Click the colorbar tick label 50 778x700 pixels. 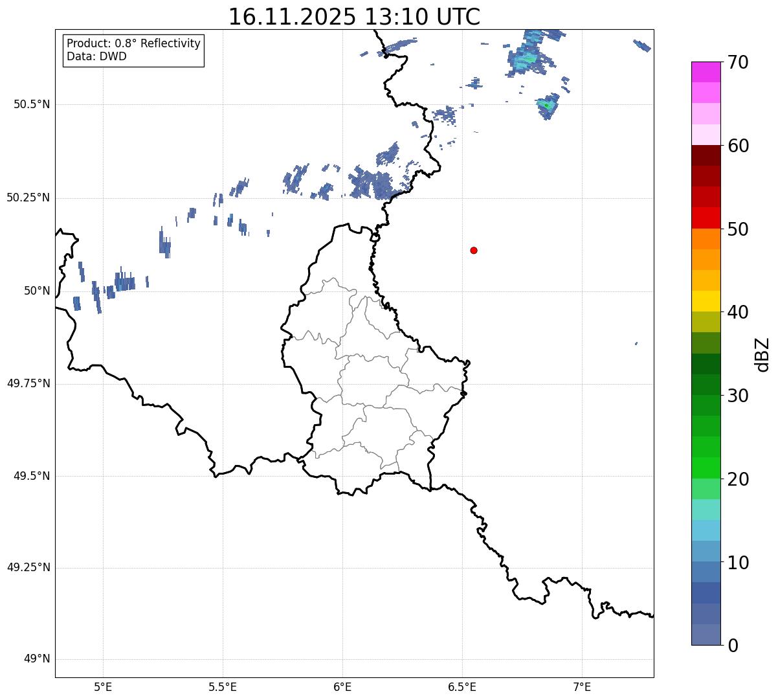pyautogui.click(x=738, y=229)
